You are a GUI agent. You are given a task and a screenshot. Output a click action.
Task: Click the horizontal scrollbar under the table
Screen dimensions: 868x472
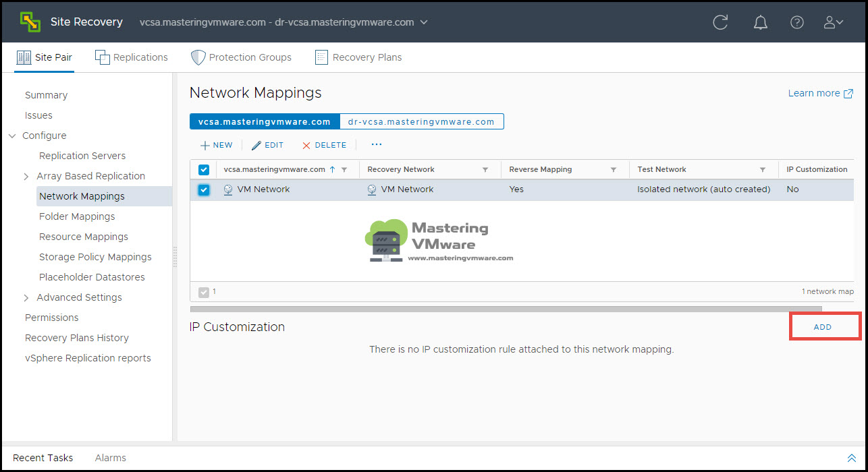506,309
